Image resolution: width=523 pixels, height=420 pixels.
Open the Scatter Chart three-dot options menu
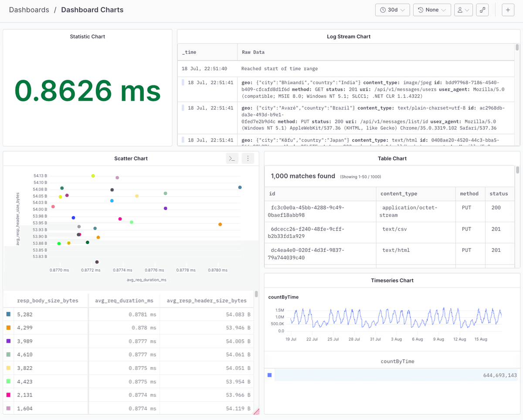[x=248, y=158]
